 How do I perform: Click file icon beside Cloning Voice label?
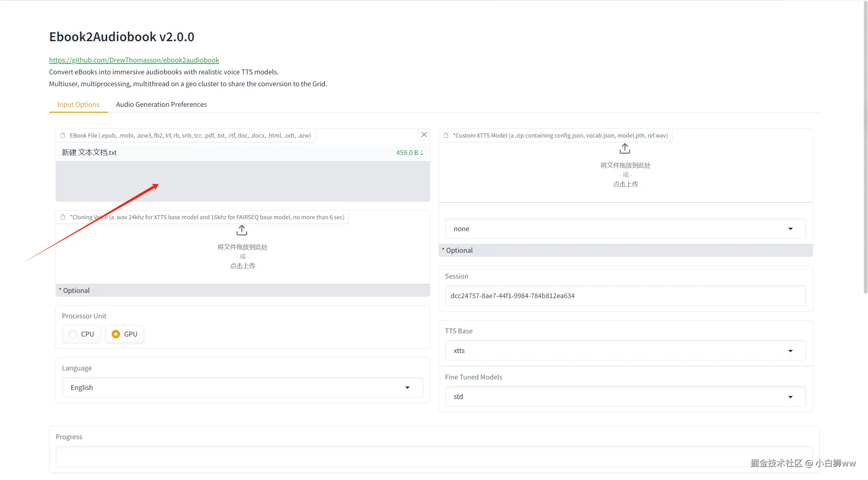coord(63,217)
